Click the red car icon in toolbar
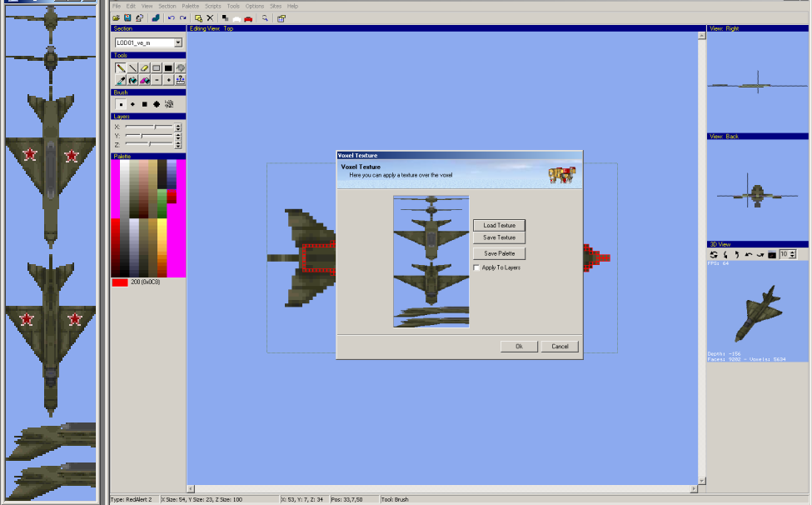Viewport: 812px width, 505px height. coord(248,17)
